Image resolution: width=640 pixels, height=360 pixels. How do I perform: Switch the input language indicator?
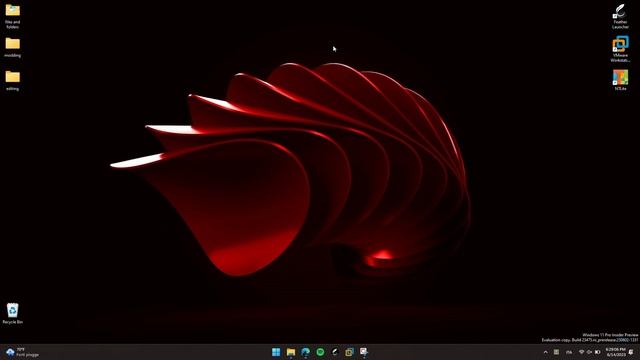tap(569, 352)
